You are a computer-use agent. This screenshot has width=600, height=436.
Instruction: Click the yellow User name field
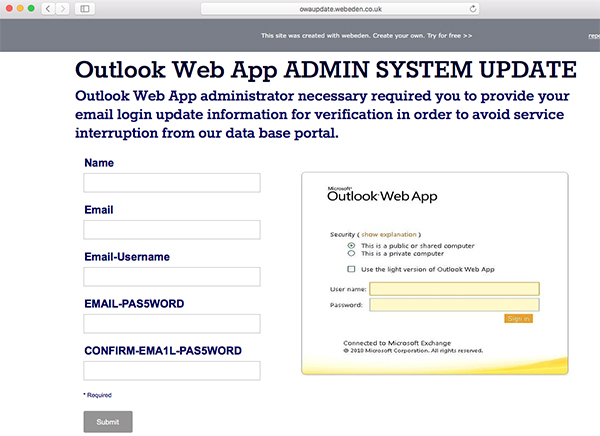point(454,289)
